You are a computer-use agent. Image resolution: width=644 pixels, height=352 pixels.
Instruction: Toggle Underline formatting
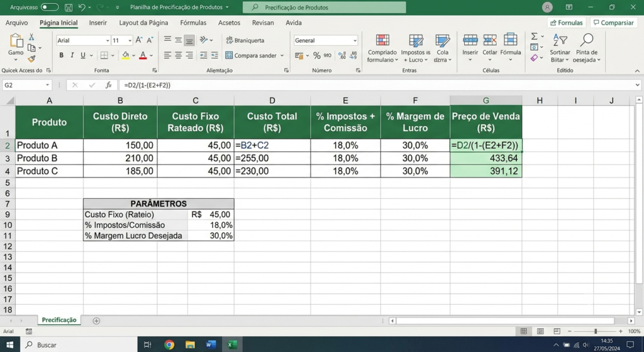pos(83,55)
